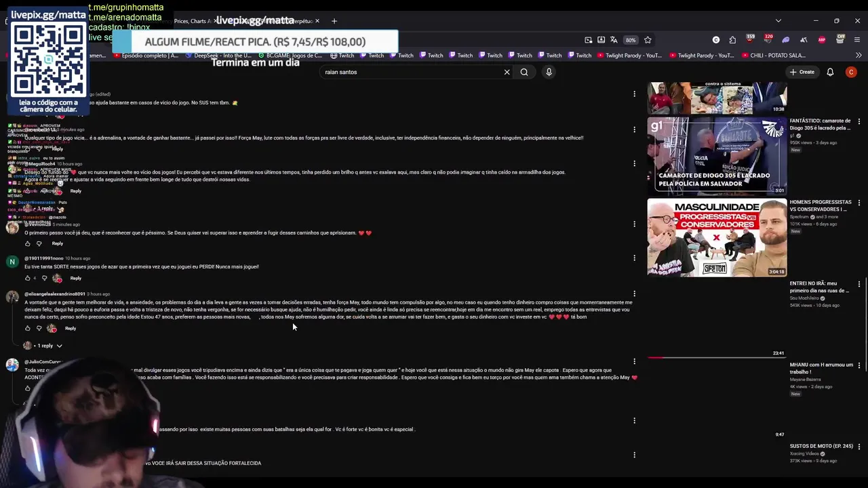Click the @190119991nono avatar with N
This screenshot has width=868, height=488.
pyautogui.click(x=12, y=262)
